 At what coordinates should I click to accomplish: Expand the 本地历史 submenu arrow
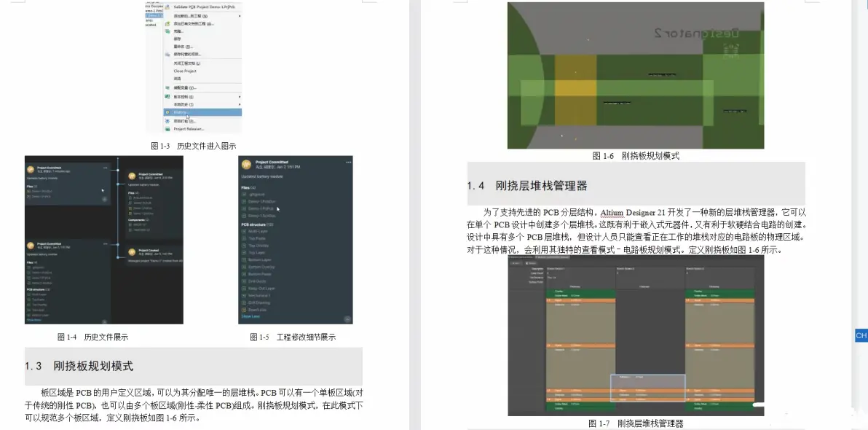click(x=240, y=104)
